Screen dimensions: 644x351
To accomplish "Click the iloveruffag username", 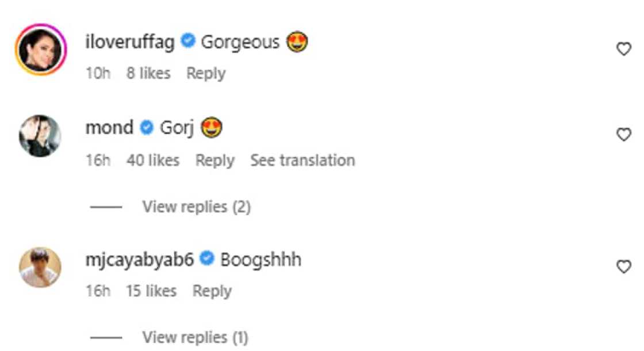I will (x=129, y=42).
